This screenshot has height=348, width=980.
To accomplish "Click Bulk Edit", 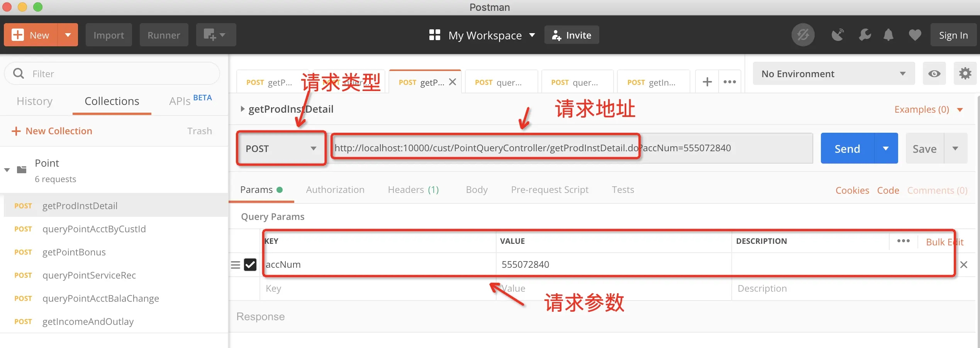I will (944, 242).
